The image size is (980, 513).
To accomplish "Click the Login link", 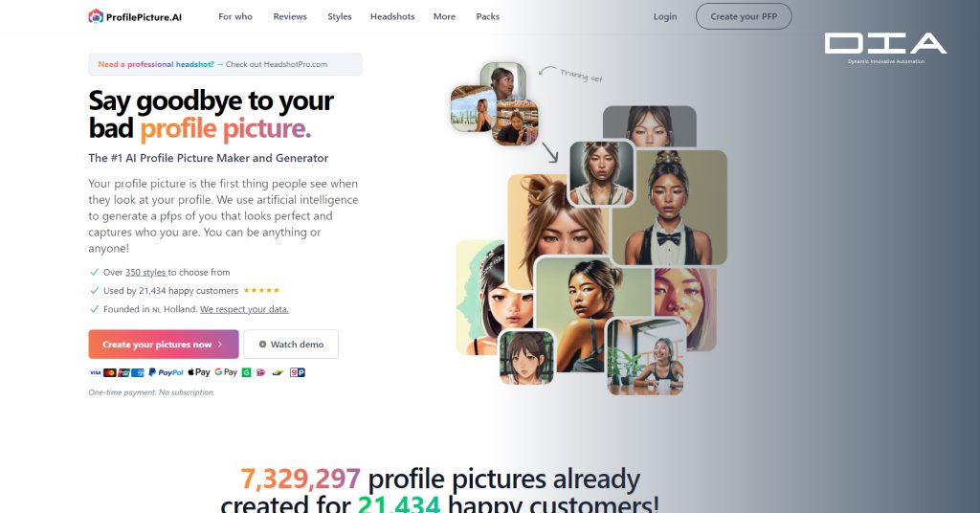I will pyautogui.click(x=665, y=17).
